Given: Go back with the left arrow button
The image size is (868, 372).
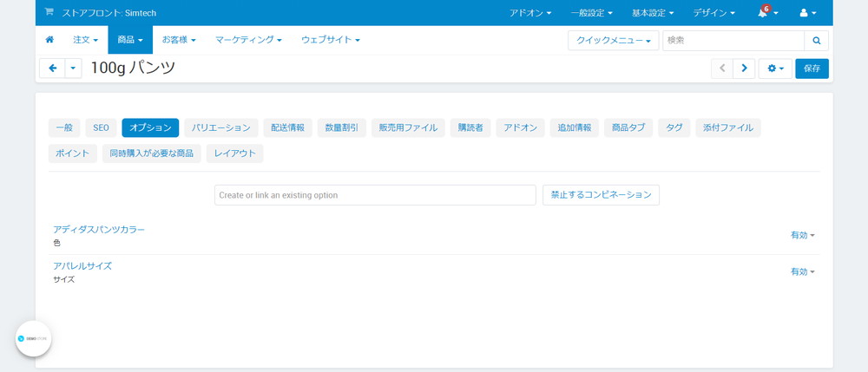Looking at the screenshot, I should [53, 68].
